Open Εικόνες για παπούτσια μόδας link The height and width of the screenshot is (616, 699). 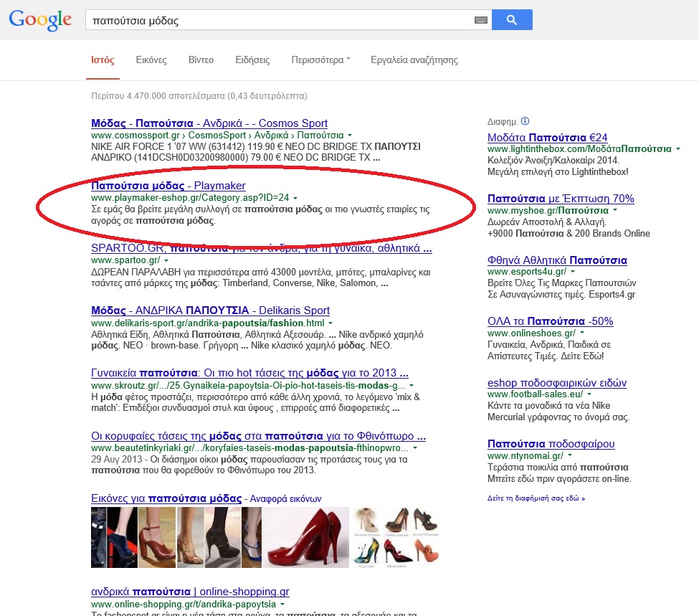click(166, 498)
